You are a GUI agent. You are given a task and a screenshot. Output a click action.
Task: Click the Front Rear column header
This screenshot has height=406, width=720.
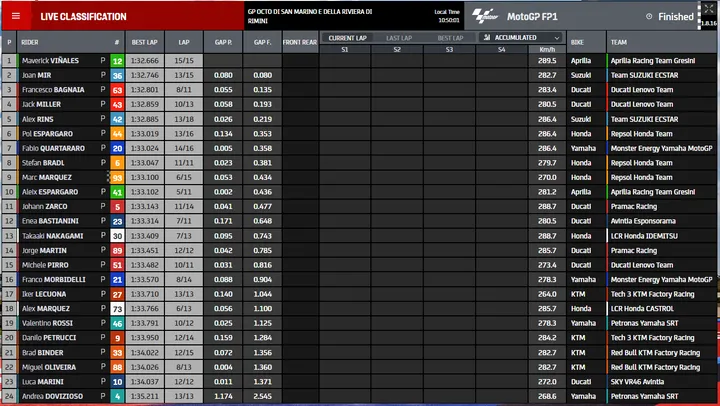[x=300, y=42]
